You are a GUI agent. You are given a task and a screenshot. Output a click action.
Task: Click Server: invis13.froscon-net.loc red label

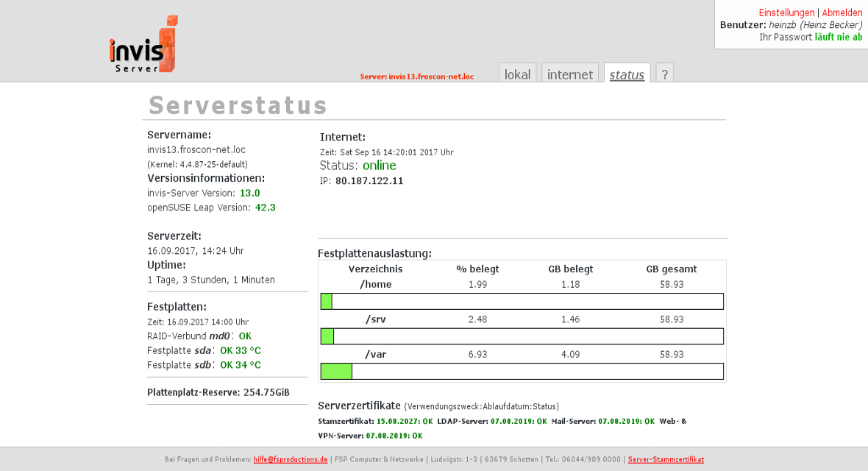click(417, 77)
